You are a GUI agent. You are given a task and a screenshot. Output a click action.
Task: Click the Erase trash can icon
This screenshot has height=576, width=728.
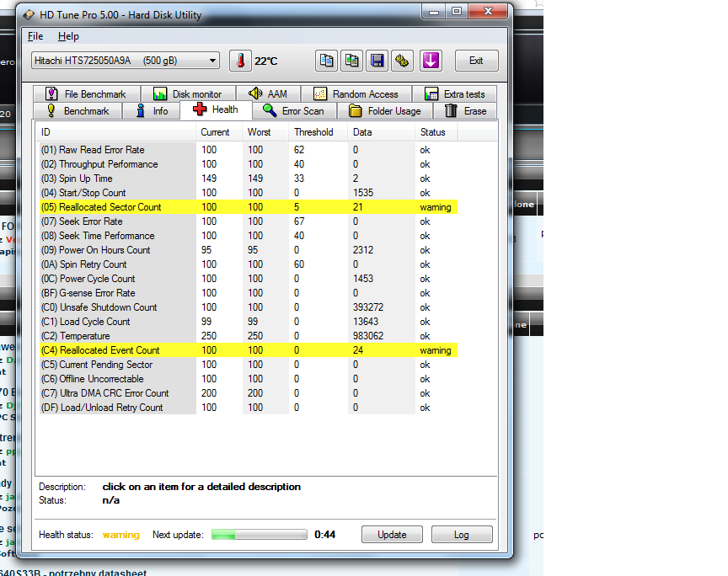452,111
